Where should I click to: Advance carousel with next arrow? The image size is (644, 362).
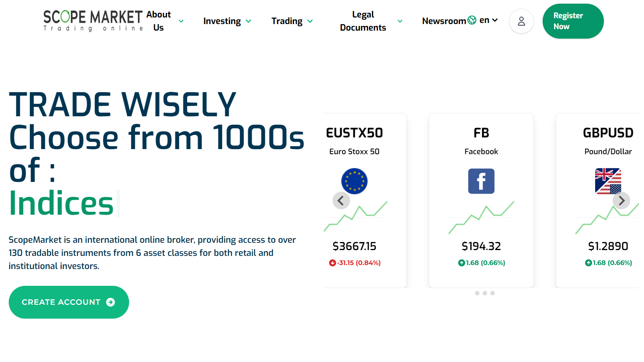[621, 201]
